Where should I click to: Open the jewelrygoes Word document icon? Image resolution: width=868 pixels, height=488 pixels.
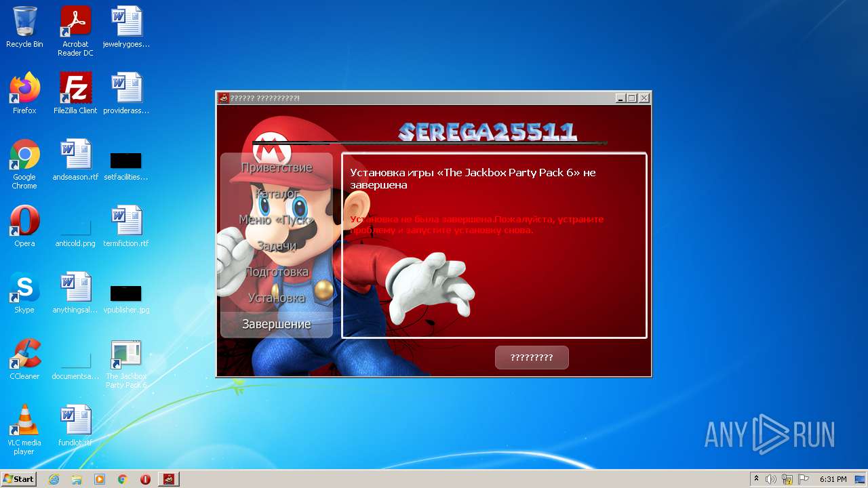(x=126, y=27)
